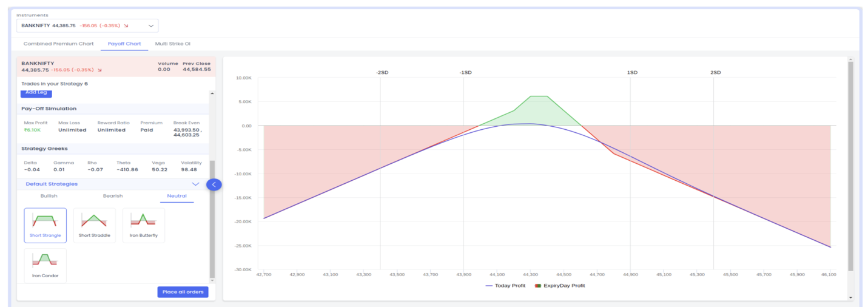Collapse the Default Strategies section chevron
Viewport: 868px width, 307px height.
(195, 184)
